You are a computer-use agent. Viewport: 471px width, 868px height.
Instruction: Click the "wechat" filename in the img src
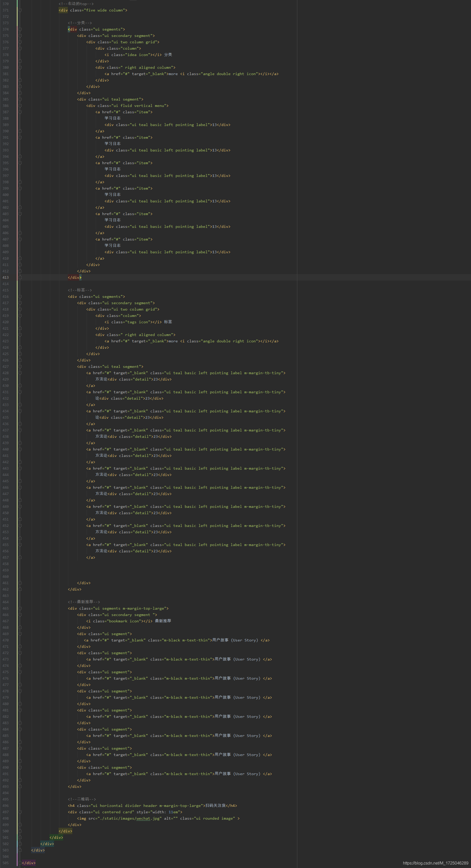[x=143, y=818]
